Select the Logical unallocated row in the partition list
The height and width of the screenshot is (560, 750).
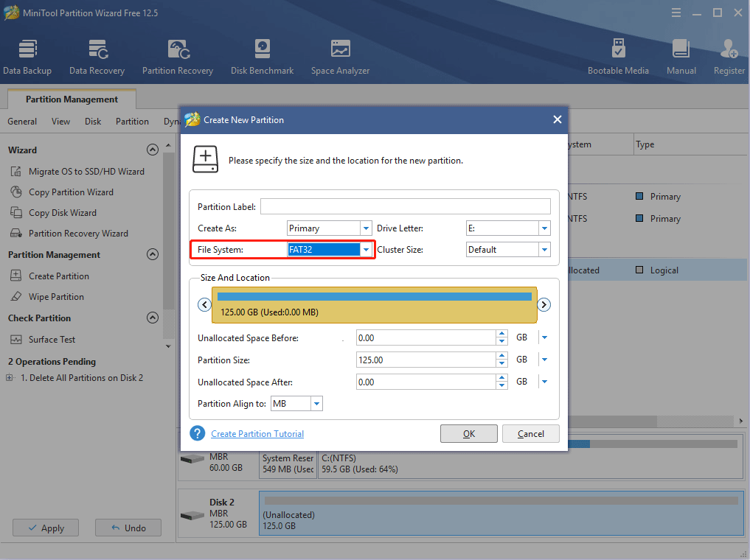[x=657, y=270]
